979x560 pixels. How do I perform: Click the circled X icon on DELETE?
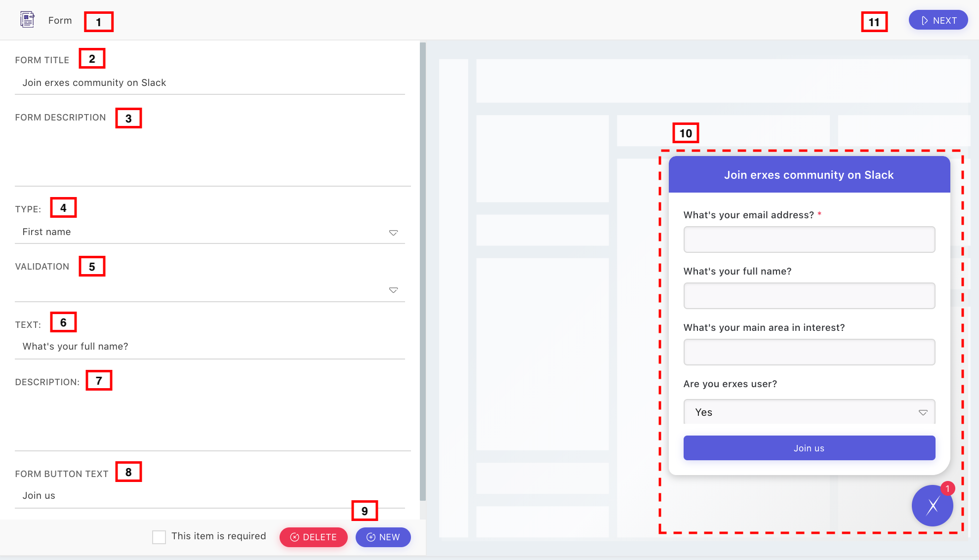(295, 537)
